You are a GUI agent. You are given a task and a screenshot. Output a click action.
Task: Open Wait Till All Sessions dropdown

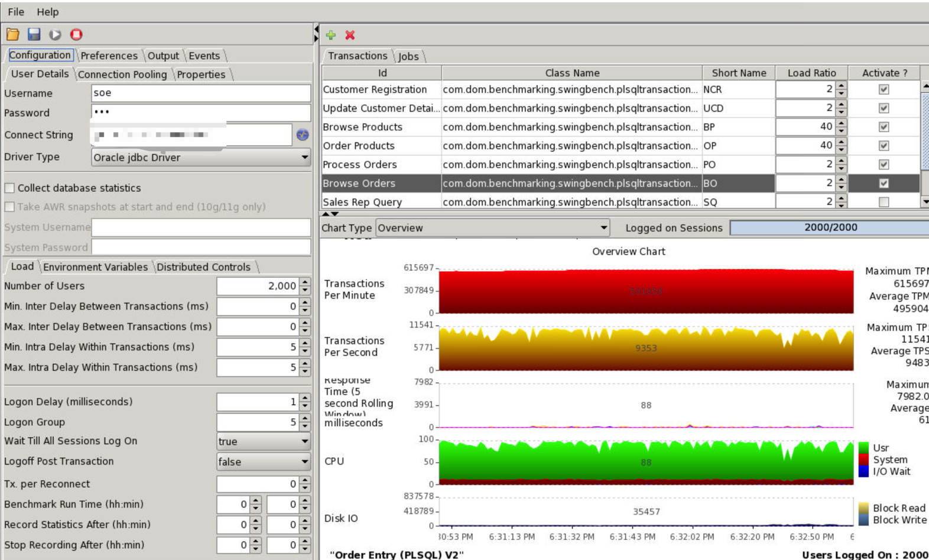[264, 441]
